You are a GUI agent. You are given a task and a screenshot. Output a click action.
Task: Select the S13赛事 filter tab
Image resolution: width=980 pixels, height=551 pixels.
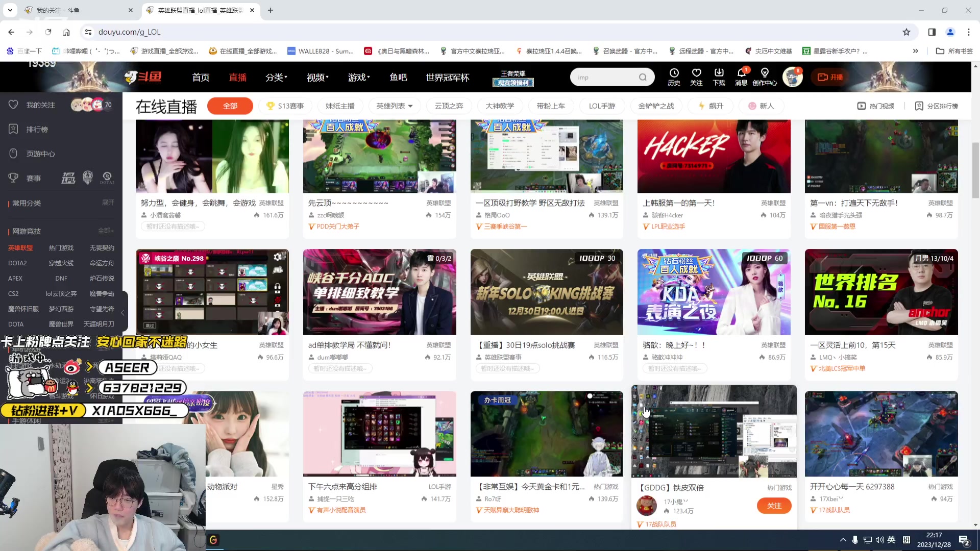[285, 106]
